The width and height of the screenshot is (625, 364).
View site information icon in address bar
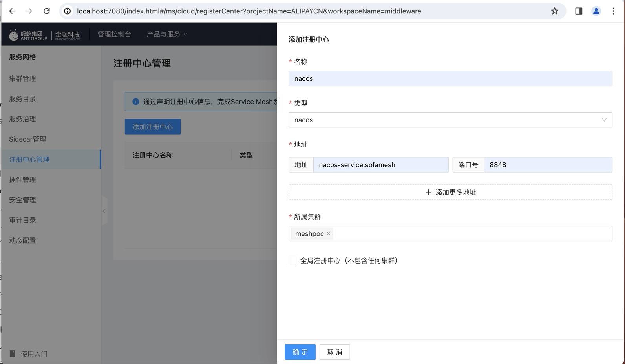pyautogui.click(x=68, y=11)
